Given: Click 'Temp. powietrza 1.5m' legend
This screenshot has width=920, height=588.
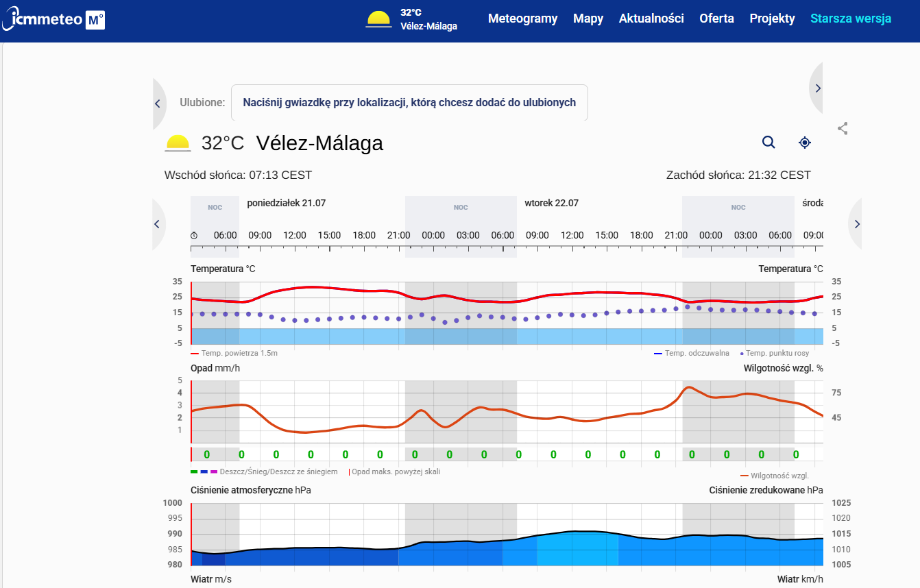Looking at the screenshot, I should [x=234, y=354].
